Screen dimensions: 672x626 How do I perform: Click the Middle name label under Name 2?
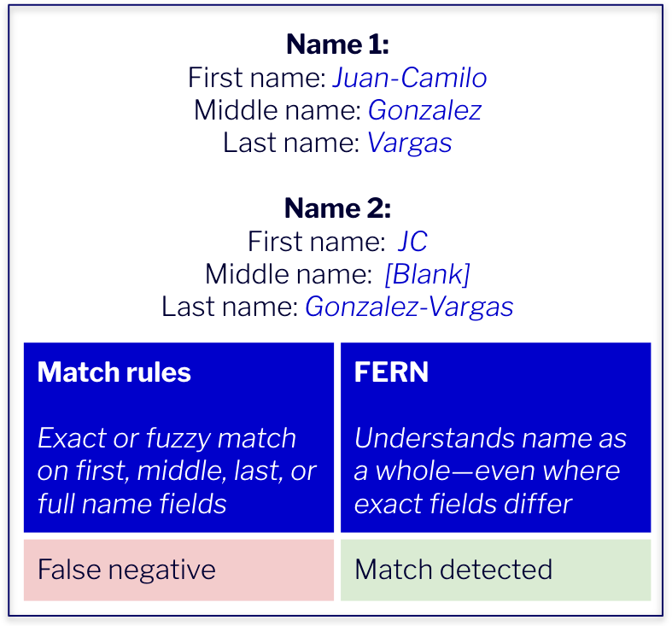pos(289,274)
